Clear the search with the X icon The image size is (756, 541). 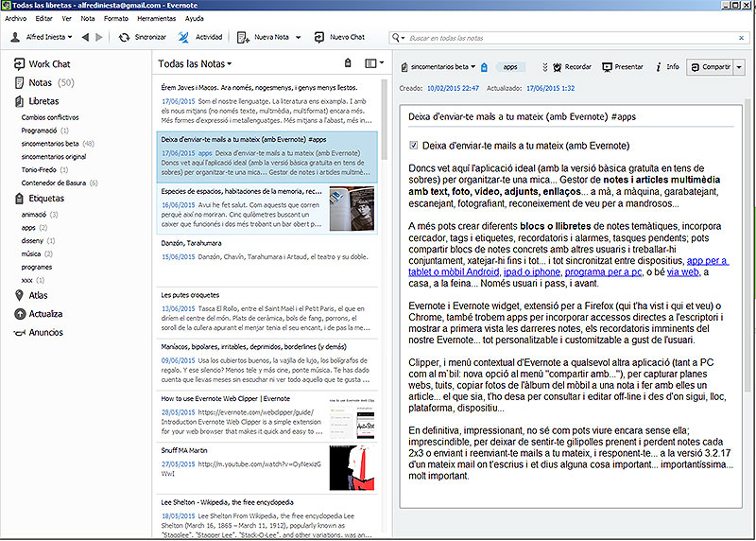click(742, 38)
